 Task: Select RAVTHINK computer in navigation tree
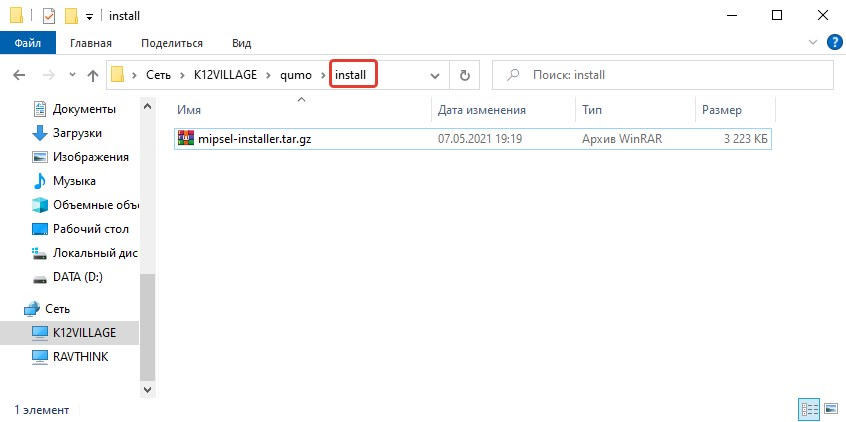coord(80,357)
